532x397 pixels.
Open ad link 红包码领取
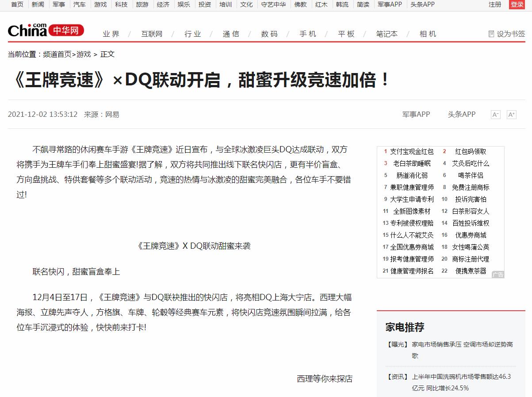471,151
